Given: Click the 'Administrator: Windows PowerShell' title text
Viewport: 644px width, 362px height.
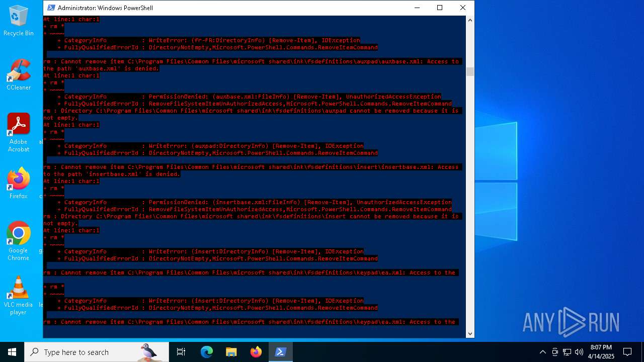Looking at the screenshot, I should 105,8.
